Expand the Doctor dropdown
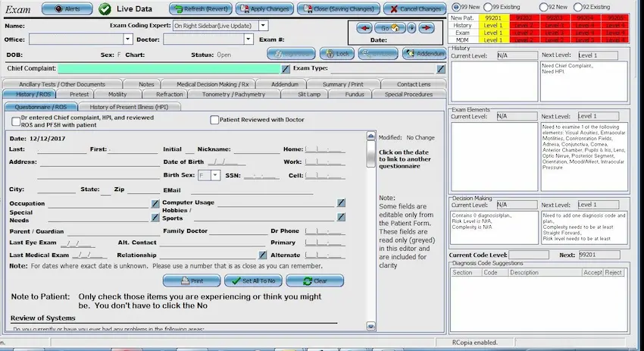The image size is (644, 351). (x=248, y=39)
